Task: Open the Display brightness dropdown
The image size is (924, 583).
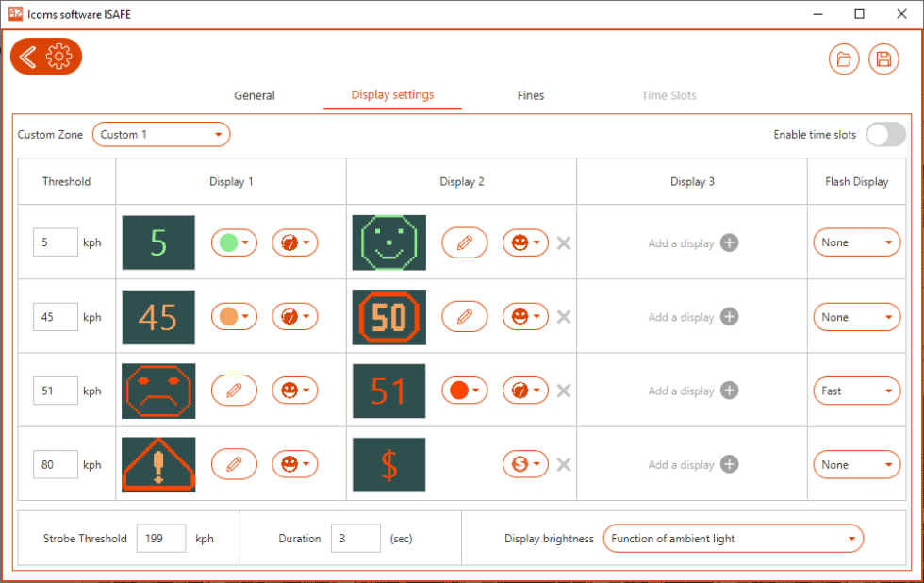Action: click(x=734, y=538)
